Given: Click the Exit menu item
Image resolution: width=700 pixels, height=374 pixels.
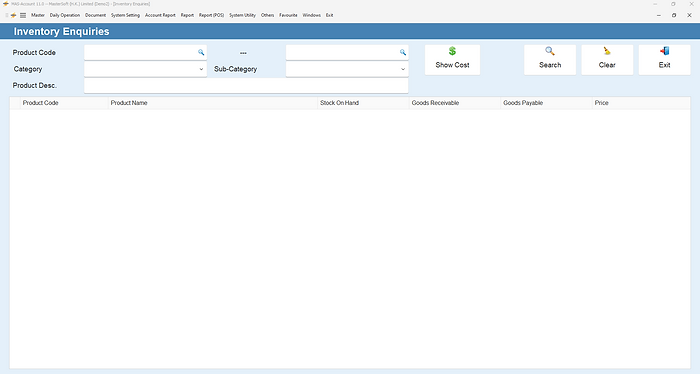Looking at the screenshot, I should point(329,15).
